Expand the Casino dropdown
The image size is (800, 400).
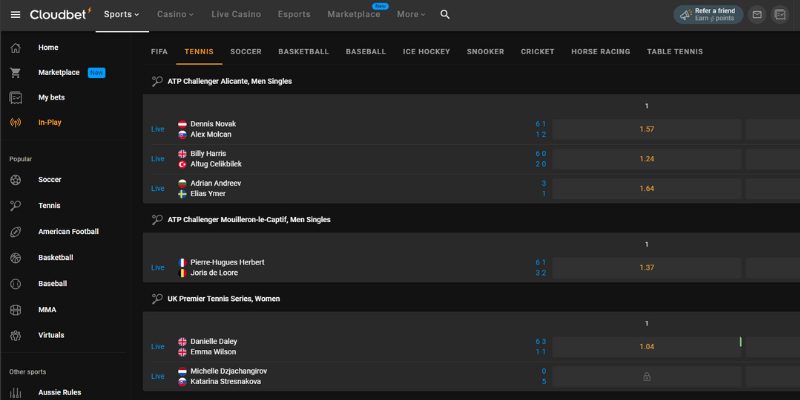[x=176, y=14]
